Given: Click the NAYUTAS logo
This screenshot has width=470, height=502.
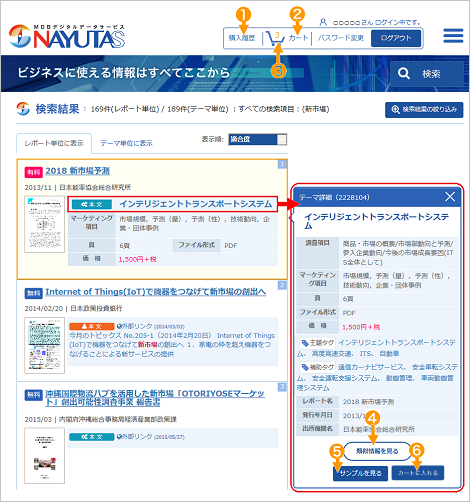Looking at the screenshot, I should [x=67, y=37].
